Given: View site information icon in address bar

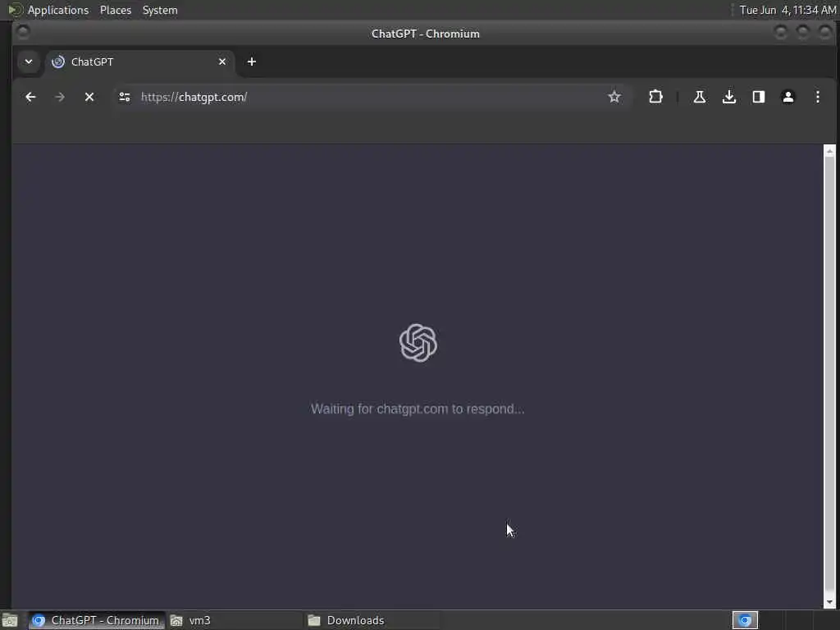Looking at the screenshot, I should [125, 97].
